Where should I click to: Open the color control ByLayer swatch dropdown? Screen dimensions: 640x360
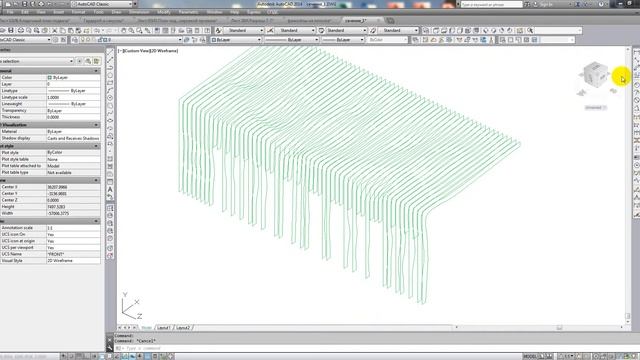click(x=236, y=40)
